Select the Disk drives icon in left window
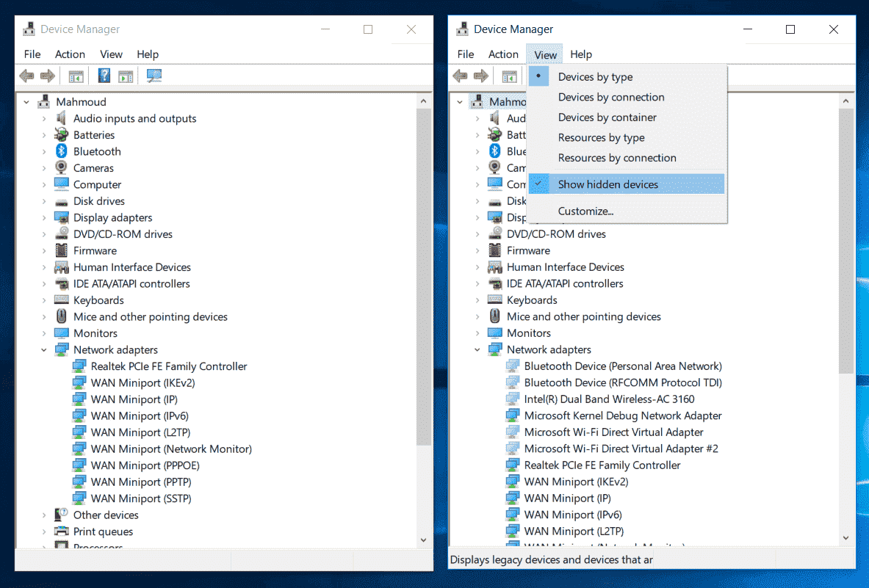This screenshot has height=588, width=869. pos(62,202)
